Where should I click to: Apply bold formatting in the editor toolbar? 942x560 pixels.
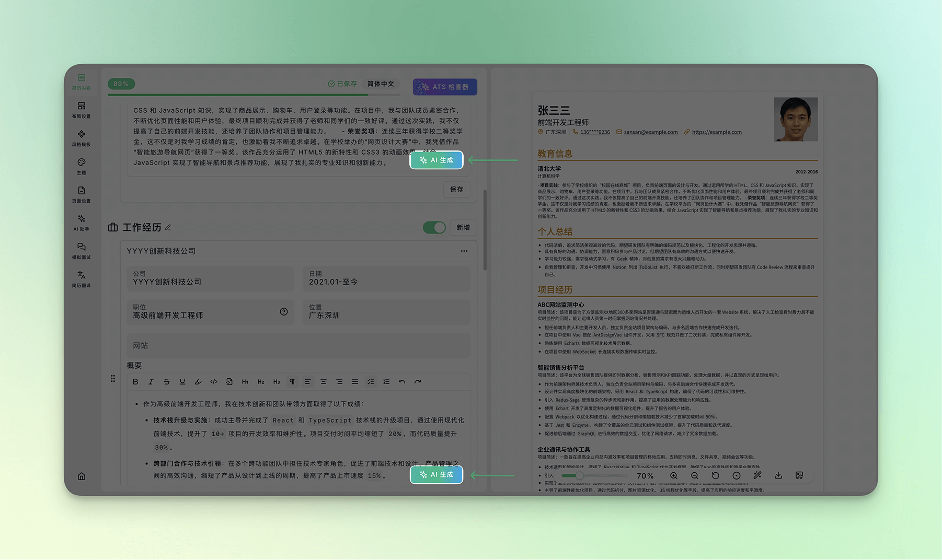click(135, 382)
